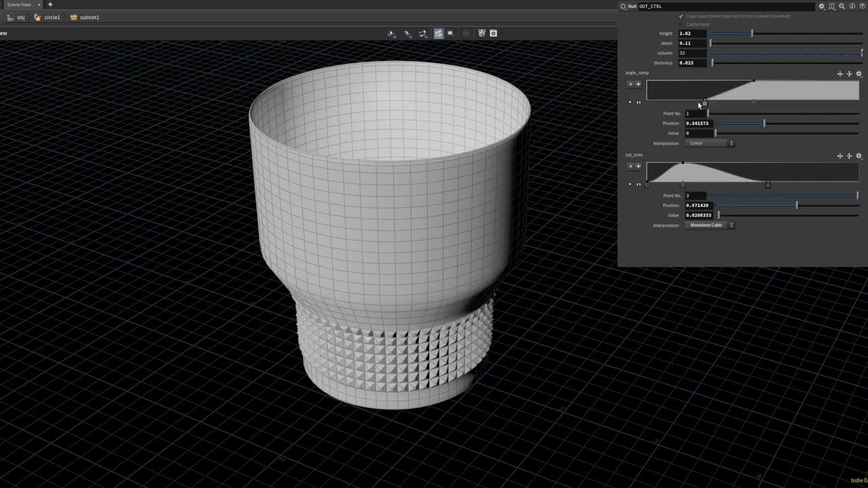The height and width of the screenshot is (488, 868).
Task: Click cut_area Position slider
Action: tap(787, 205)
